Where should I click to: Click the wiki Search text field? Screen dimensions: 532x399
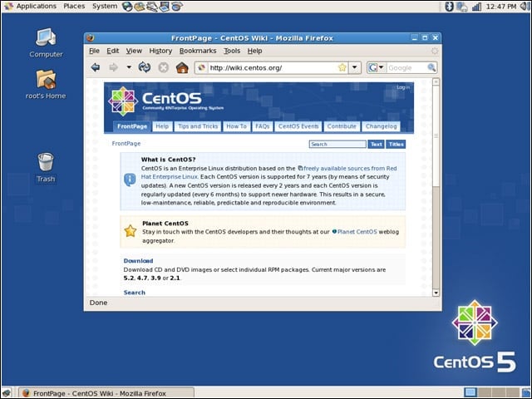[x=337, y=144]
